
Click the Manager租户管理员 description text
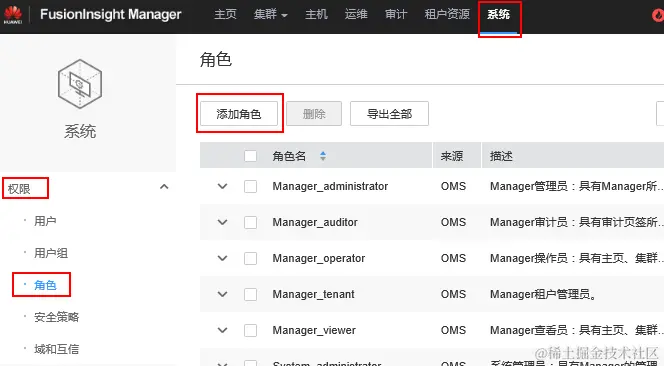pos(543,294)
